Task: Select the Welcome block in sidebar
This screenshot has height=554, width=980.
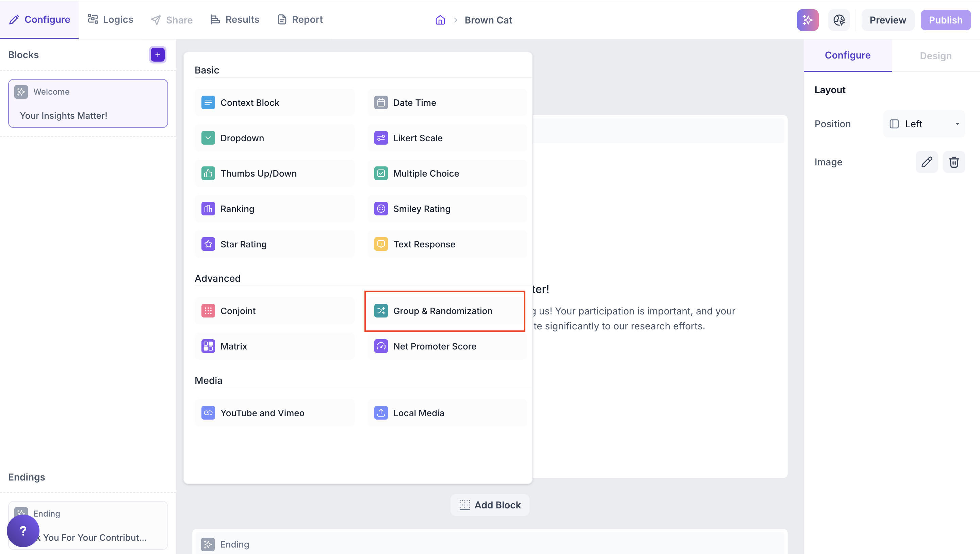Action: (88, 103)
